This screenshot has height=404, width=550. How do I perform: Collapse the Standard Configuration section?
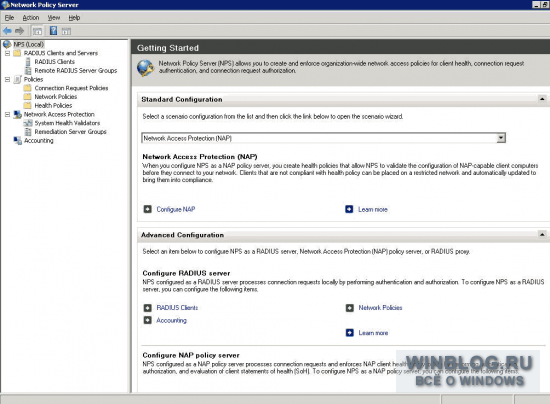tap(542, 99)
